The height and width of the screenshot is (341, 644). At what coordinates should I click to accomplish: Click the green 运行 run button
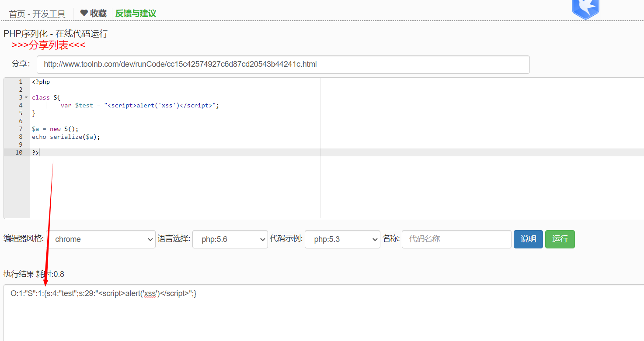click(560, 239)
